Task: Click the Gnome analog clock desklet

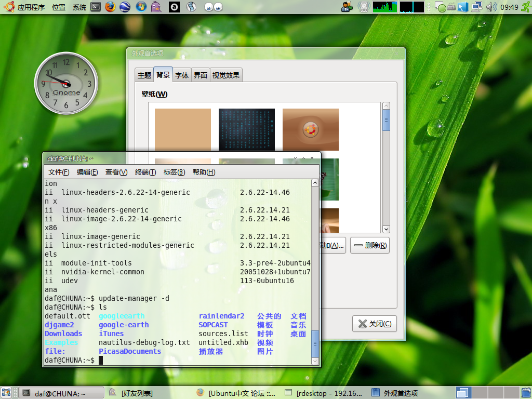Action: (66, 83)
